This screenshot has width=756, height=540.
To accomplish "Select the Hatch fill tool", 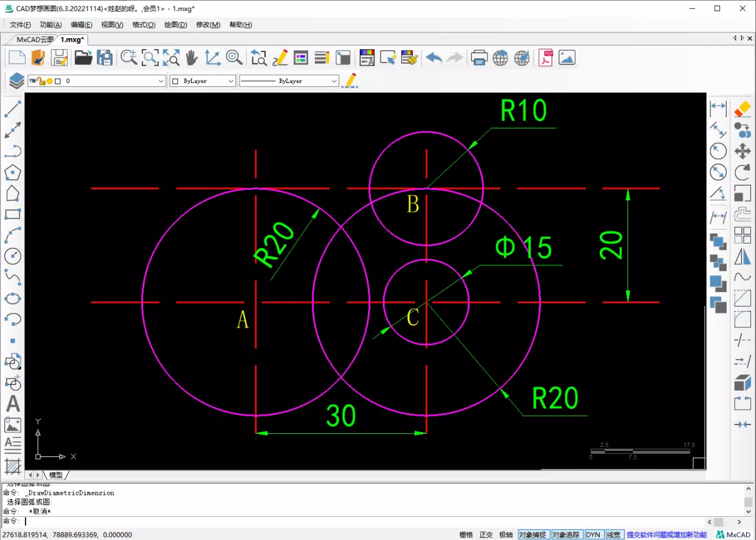I will coord(13,466).
